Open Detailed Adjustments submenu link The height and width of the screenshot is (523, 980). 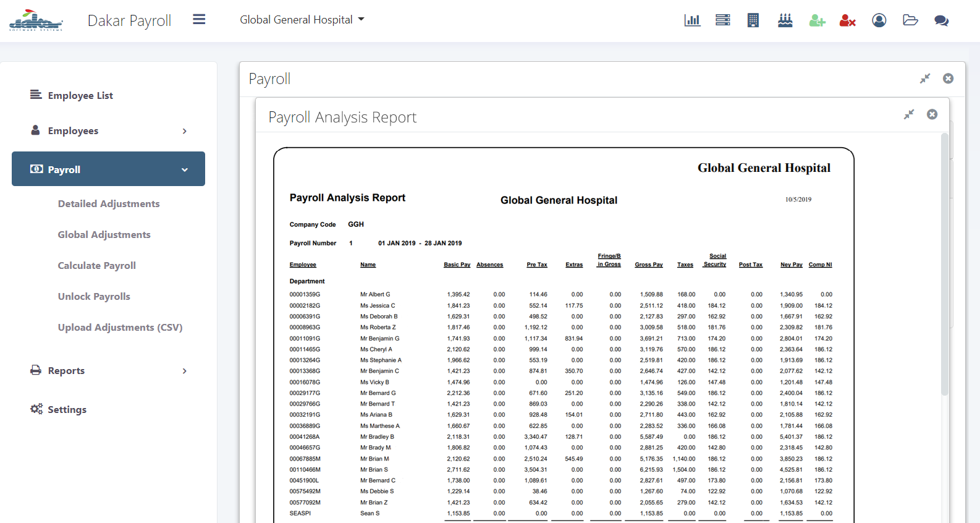pyautogui.click(x=109, y=203)
